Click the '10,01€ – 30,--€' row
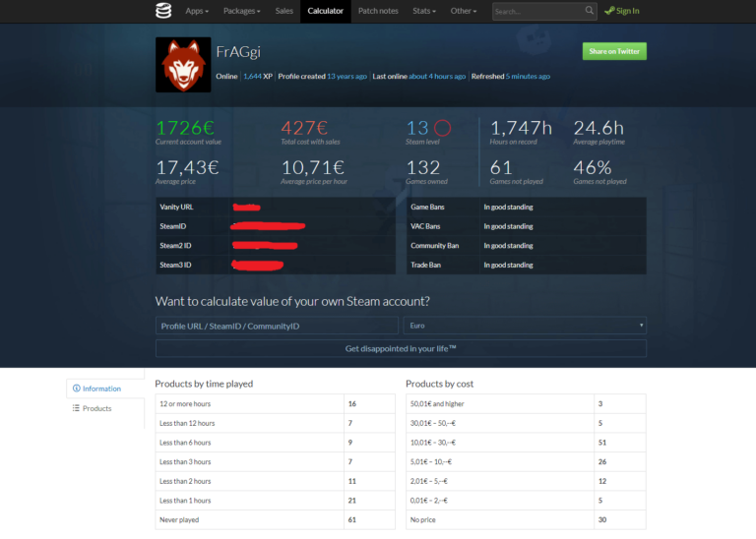756x539 pixels. (526, 443)
